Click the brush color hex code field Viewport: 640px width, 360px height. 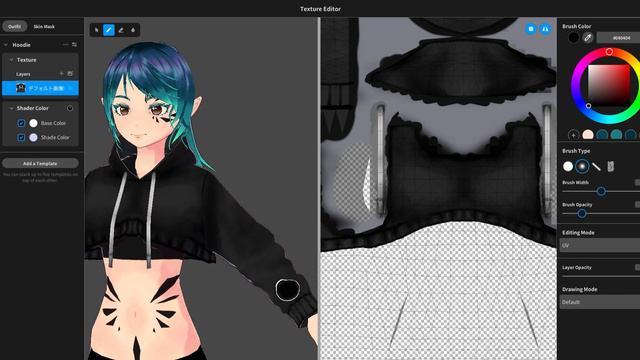click(x=618, y=38)
